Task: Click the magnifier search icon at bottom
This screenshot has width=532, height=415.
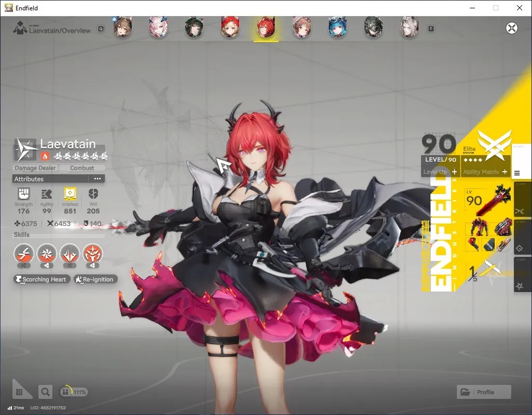Action: (x=45, y=392)
